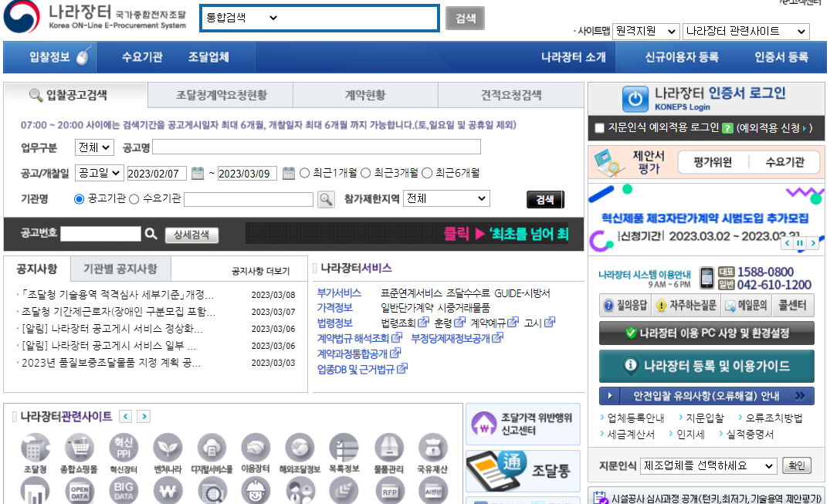Switch to 조달청계약요청현황 tab

tap(222, 95)
